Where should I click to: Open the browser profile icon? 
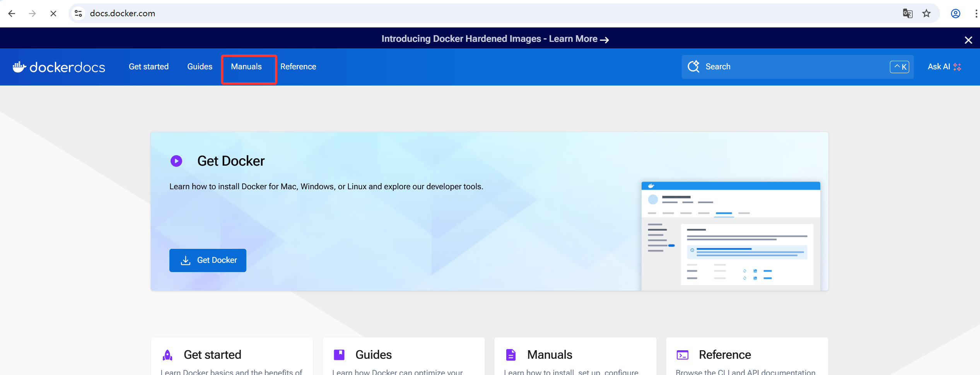955,14
